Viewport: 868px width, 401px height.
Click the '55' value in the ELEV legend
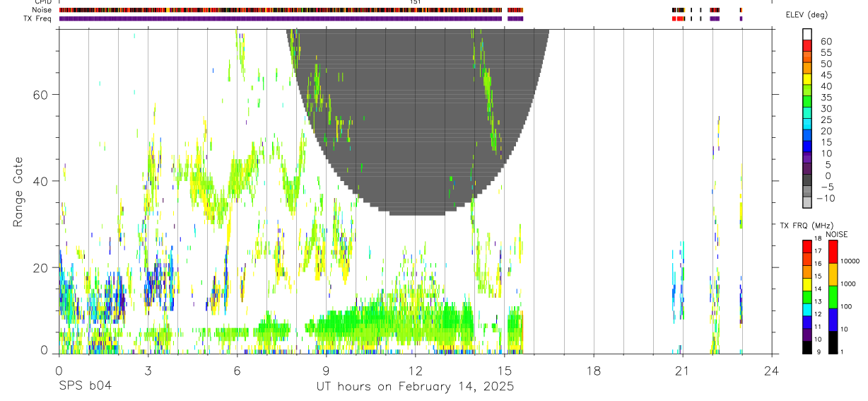coord(826,52)
